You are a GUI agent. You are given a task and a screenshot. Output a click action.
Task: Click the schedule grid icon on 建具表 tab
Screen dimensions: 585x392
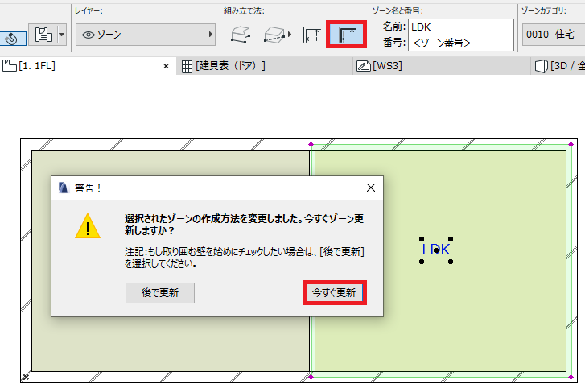(187, 67)
